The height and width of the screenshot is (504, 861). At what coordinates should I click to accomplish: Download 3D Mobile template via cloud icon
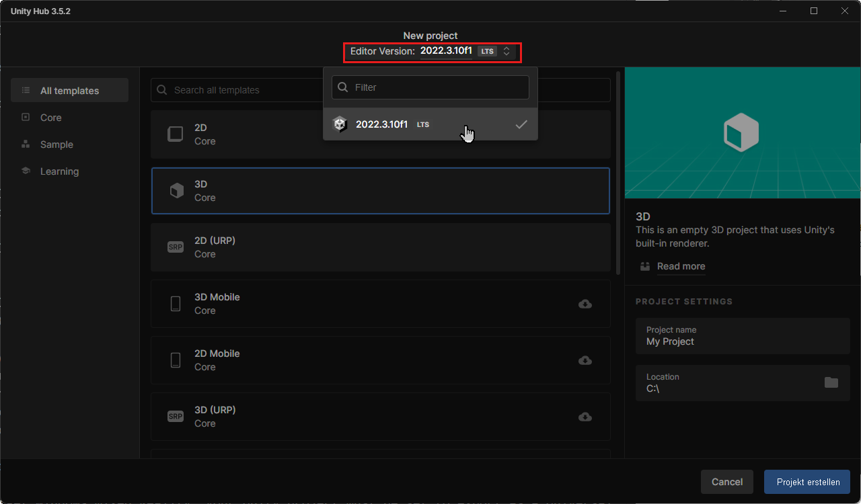pos(585,304)
